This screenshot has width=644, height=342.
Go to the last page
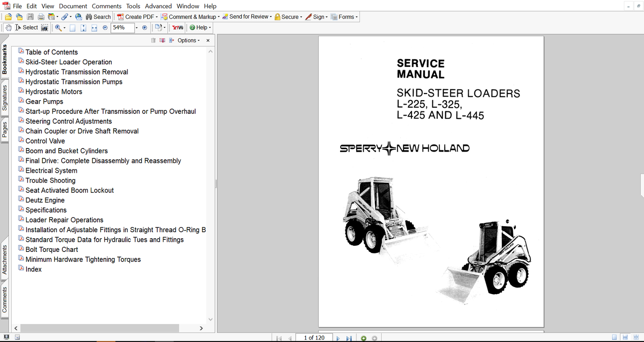[x=349, y=338]
